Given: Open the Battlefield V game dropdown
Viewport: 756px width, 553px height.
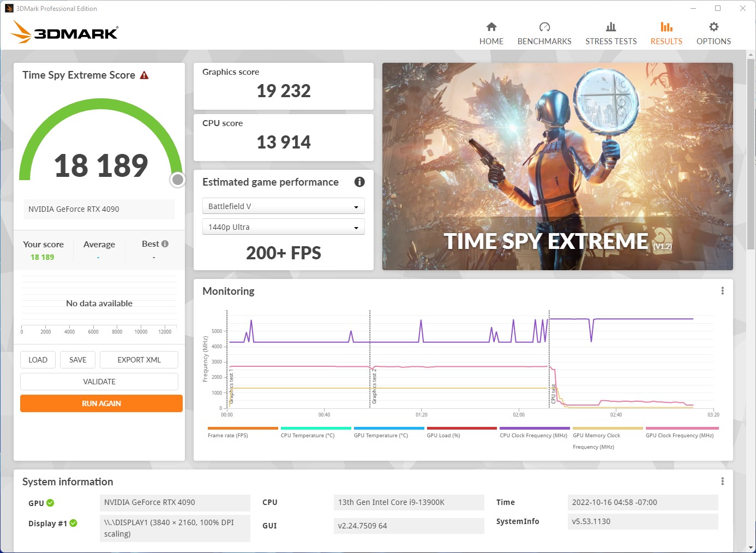Looking at the screenshot, I should coord(283,206).
